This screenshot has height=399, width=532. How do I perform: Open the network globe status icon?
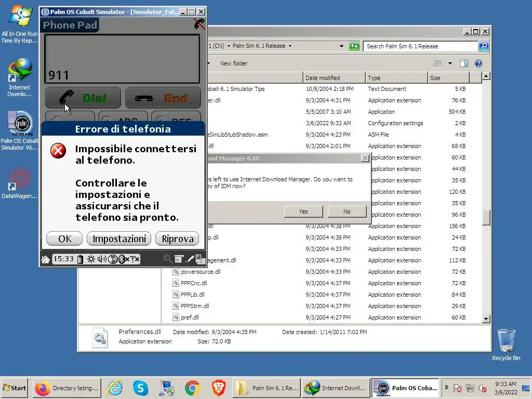click(113, 260)
